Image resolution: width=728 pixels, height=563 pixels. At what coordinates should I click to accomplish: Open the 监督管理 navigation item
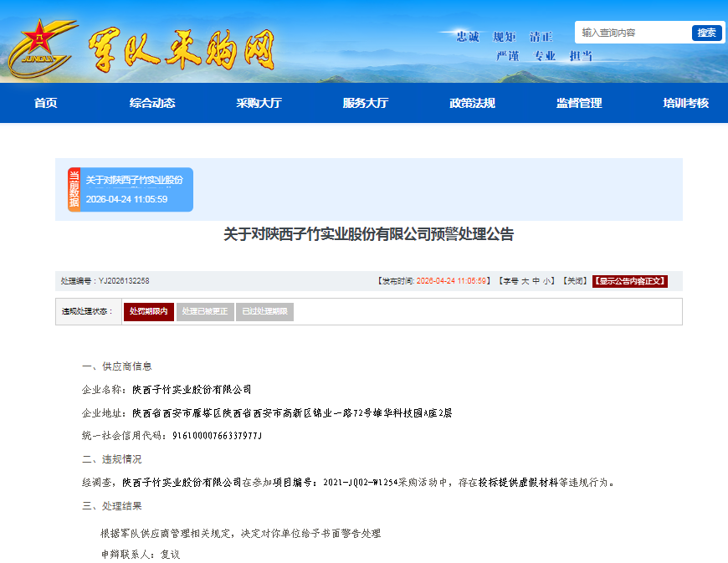(x=579, y=103)
